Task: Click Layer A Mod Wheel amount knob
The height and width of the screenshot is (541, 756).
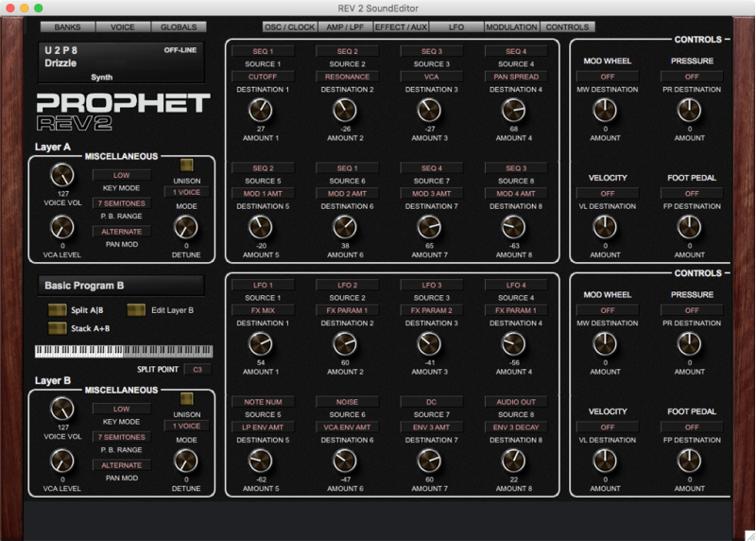Action: tap(606, 110)
